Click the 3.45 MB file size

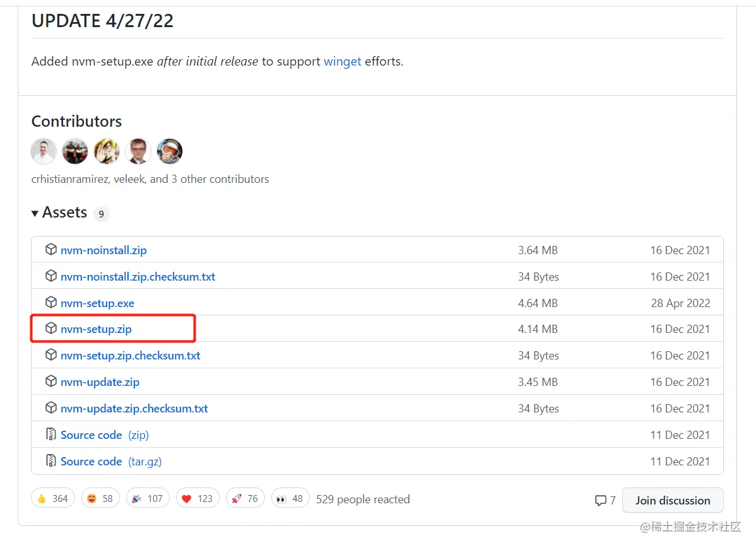pyautogui.click(x=538, y=382)
